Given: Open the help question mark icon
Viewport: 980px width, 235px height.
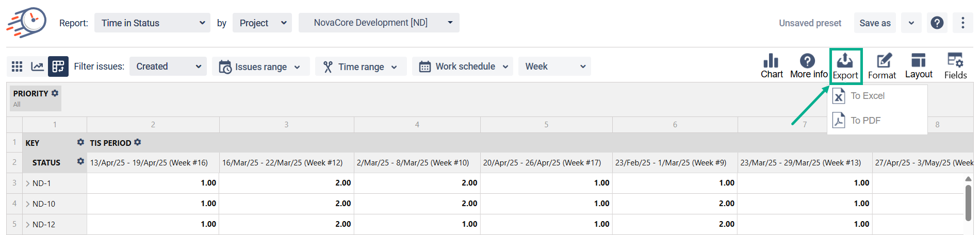Looking at the screenshot, I should click(x=937, y=23).
